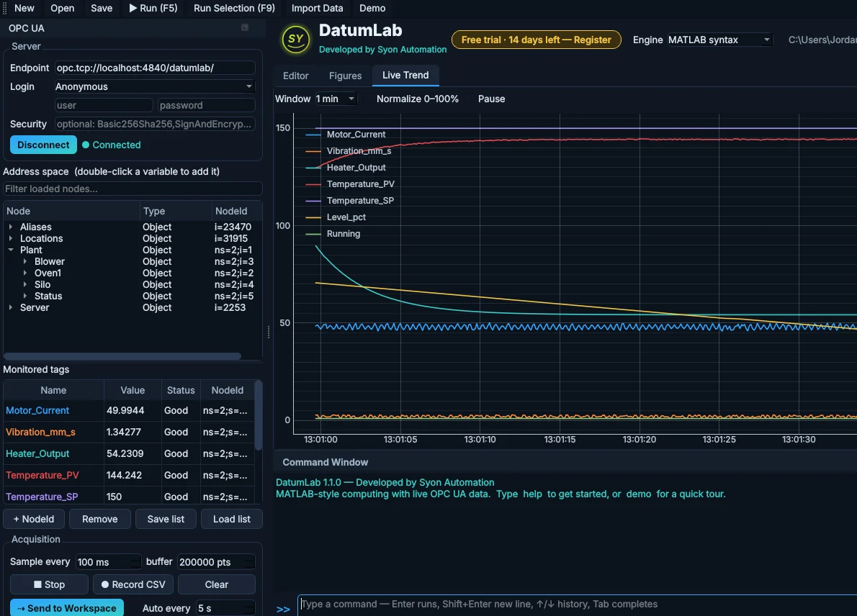Click the Auto every 5 s field
Screen dimensions: 857x616
tap(225, 608)
